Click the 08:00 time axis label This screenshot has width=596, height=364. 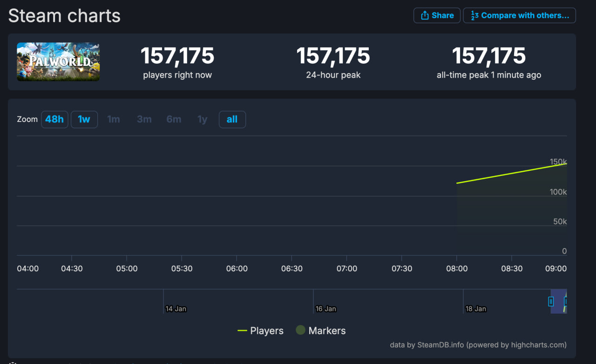coord(457,269)
